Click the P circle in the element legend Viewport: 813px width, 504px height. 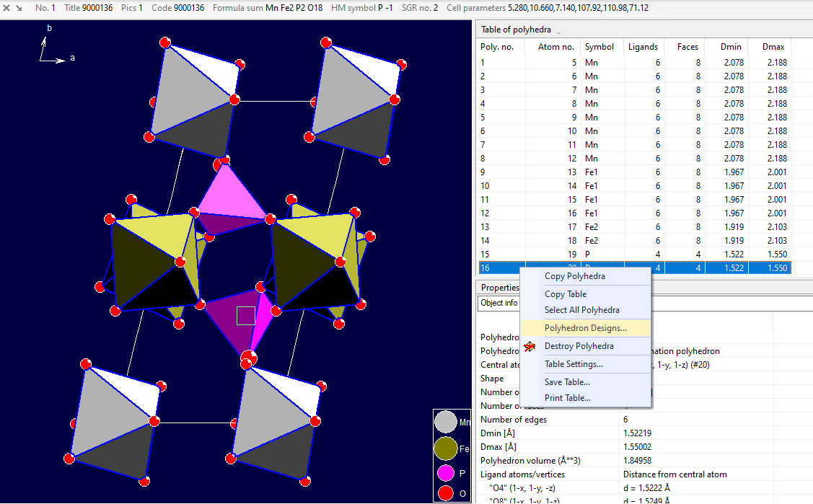446,472
